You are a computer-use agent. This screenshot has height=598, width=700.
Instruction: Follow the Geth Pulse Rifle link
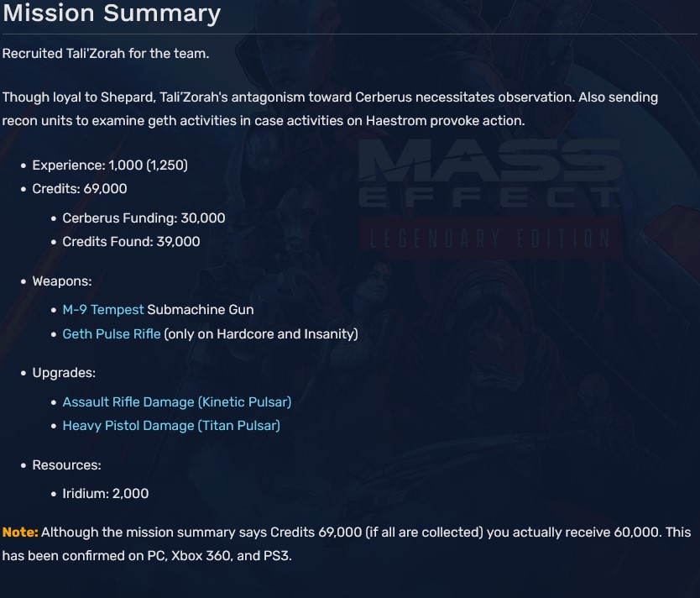click(111, 333)
